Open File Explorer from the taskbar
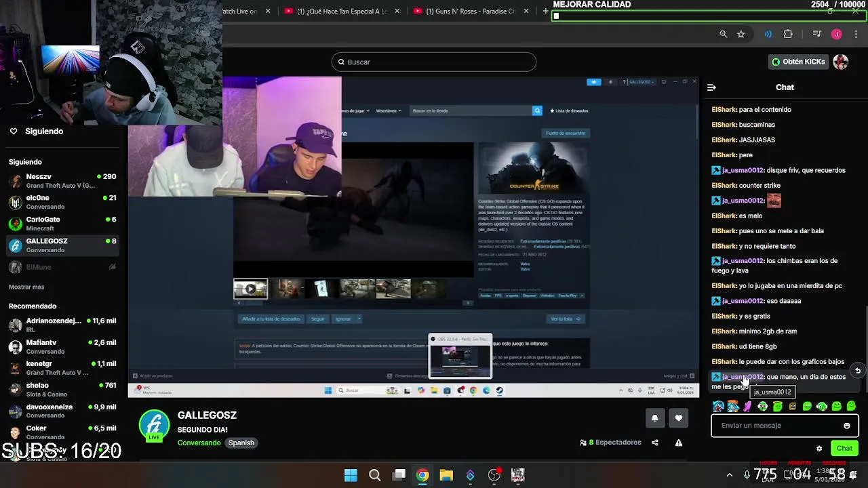 (446, 475)
